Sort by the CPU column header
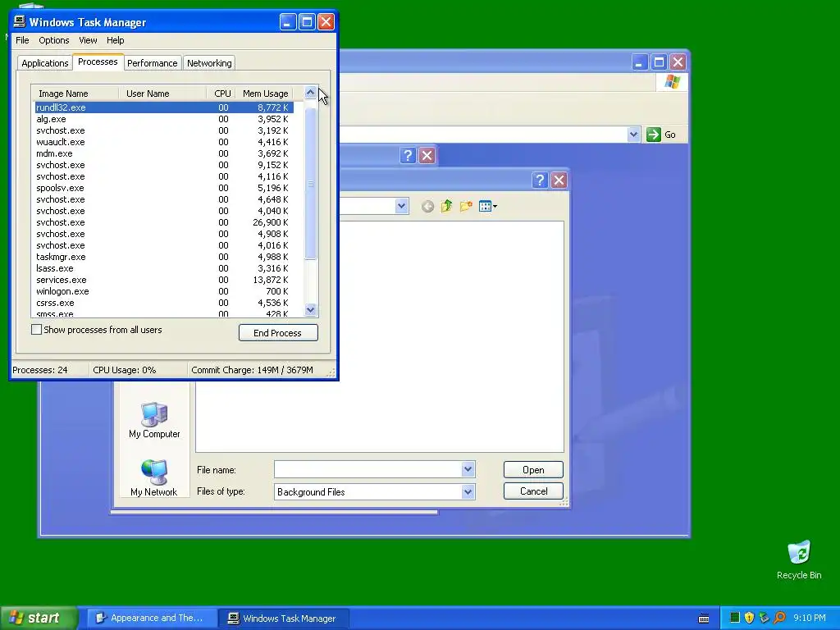The width and height of the screenshot is (840, 630). click(221, 94)
